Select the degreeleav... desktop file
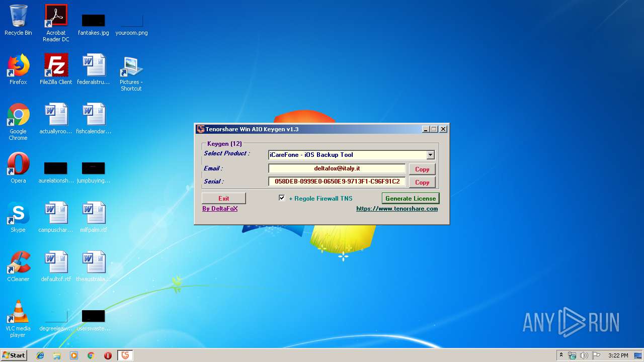The width and height of the screenshot is (644, 362). [56, 320]
